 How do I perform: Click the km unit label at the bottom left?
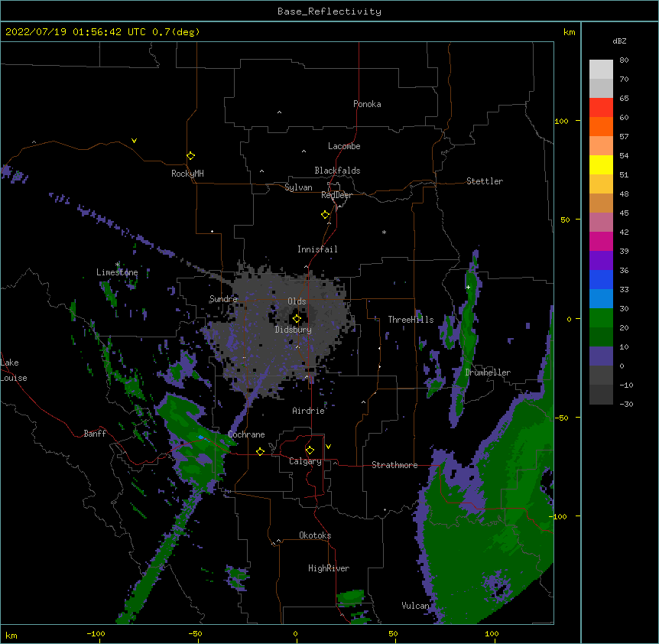click(11, 635)
